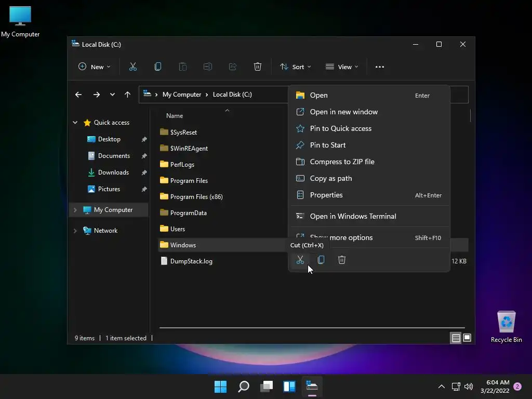Open the notifications badge showing 2
Viewport: 532px width, 399px height.
518,387
